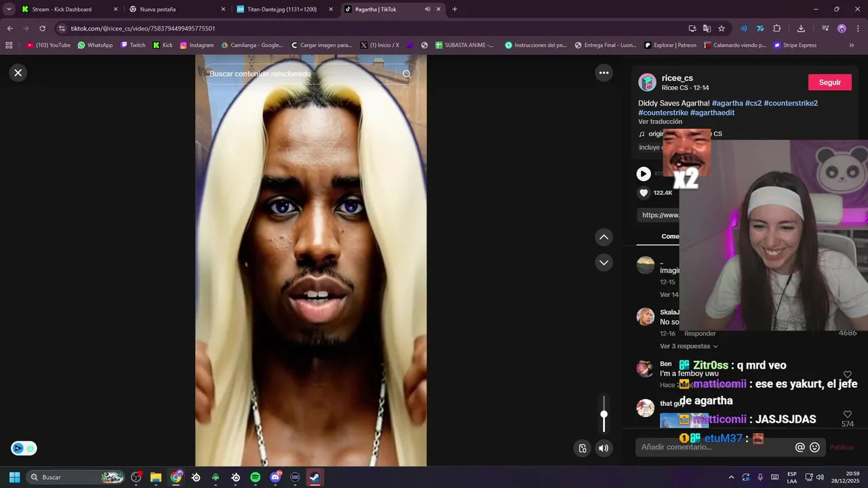Open the tab search dropdown
The height and width of the screenshot is (488, 868).
pyautogui.click(x=9, y=9)
